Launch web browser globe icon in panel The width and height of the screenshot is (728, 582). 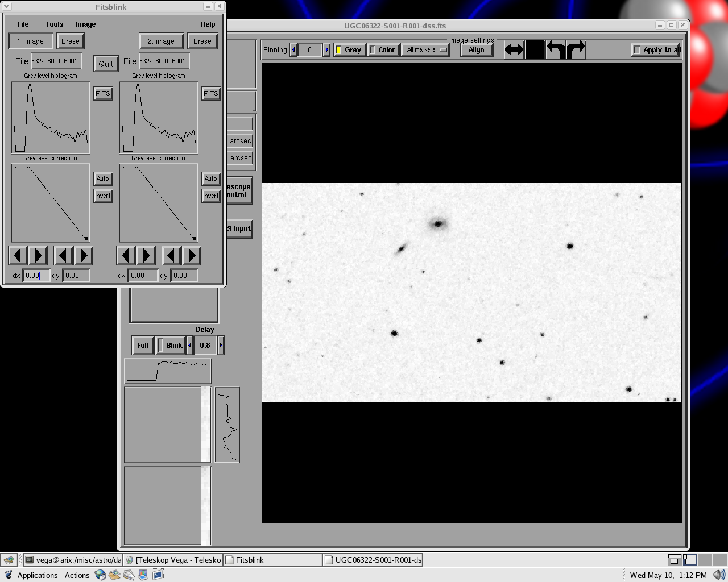100,575
